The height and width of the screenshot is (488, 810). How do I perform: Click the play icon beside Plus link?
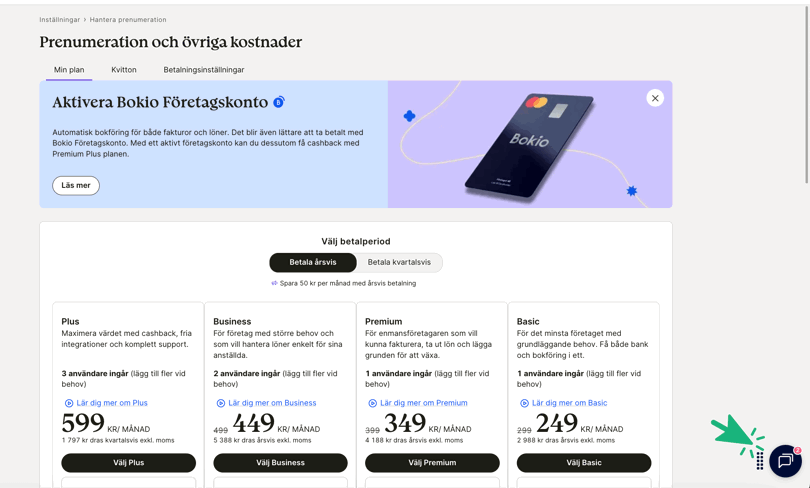point(69,403)
